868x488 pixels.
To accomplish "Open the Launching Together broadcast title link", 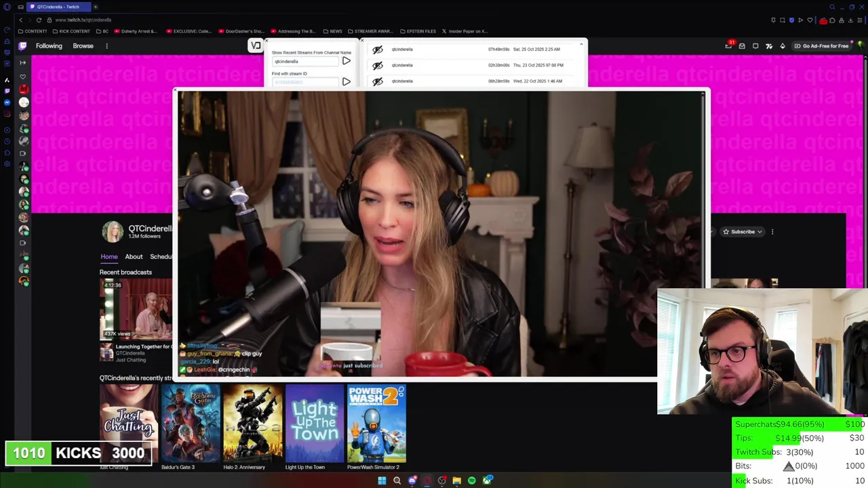I will coord(144,346).
